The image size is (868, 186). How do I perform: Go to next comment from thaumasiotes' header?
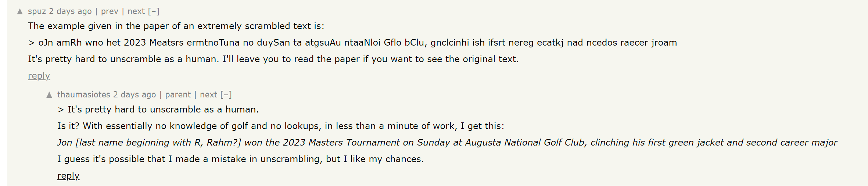click(x=208, y=95)
